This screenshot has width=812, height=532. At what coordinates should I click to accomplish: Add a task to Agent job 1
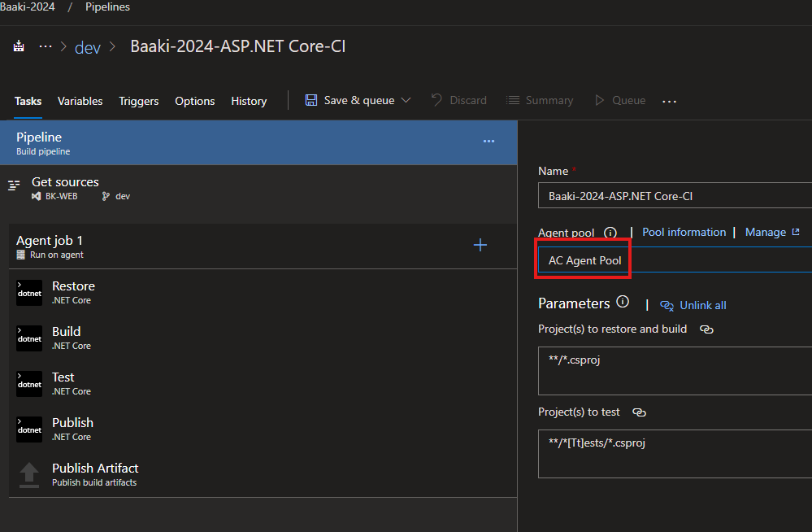480,245
